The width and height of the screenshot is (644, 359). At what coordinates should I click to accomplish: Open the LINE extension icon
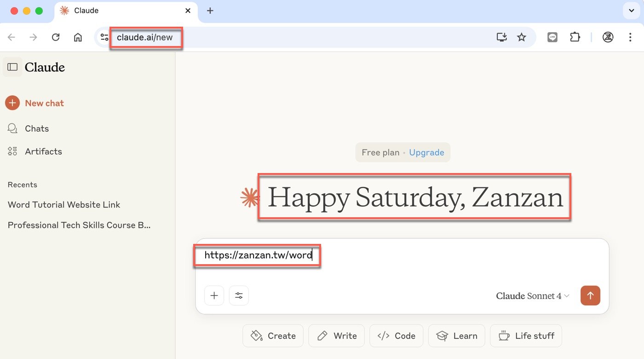552,37
